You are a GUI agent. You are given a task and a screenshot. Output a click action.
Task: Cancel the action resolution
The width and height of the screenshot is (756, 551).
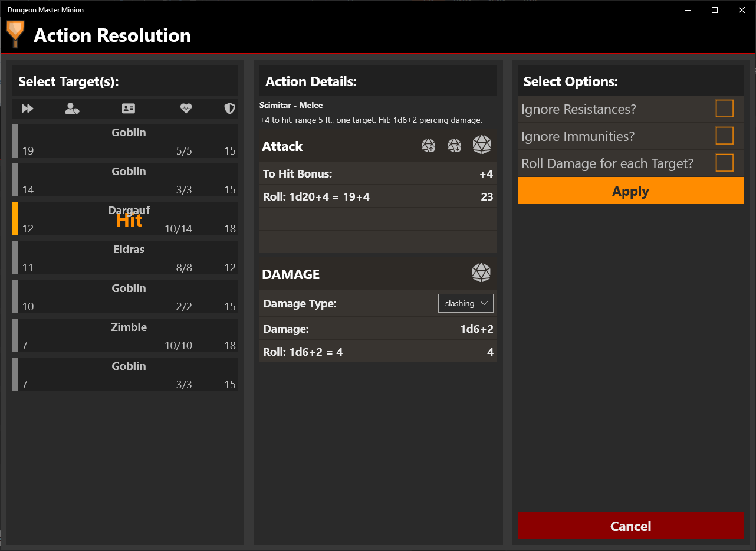630,526
